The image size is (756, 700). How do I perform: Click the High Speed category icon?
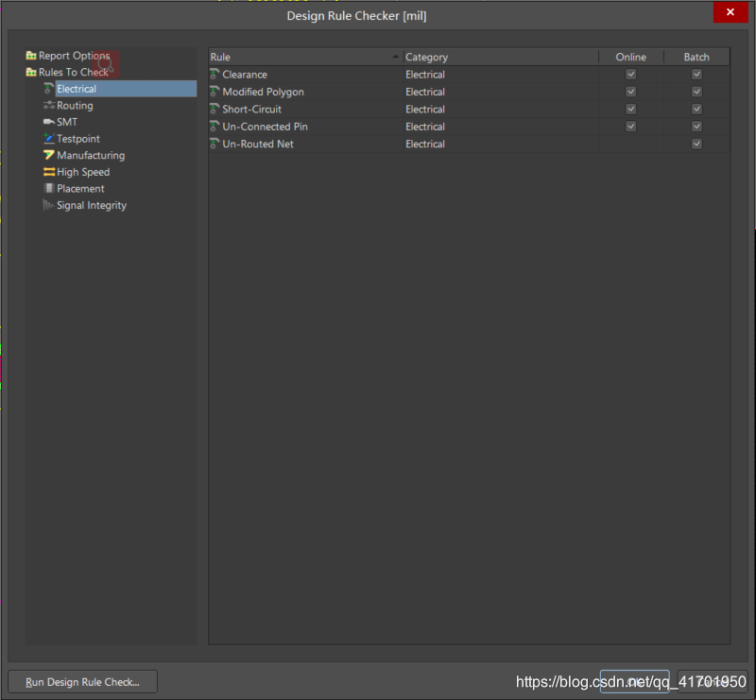[x=48, y=172]
